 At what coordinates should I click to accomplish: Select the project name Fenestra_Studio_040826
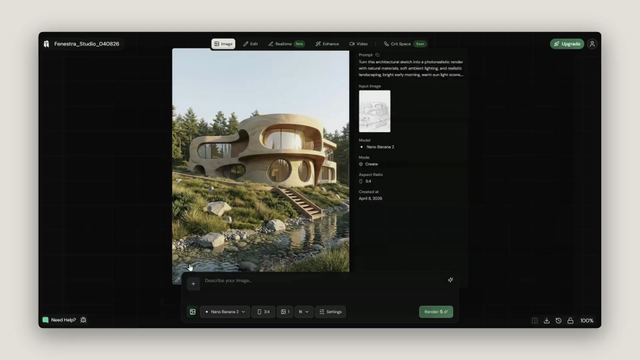(87, 44)
